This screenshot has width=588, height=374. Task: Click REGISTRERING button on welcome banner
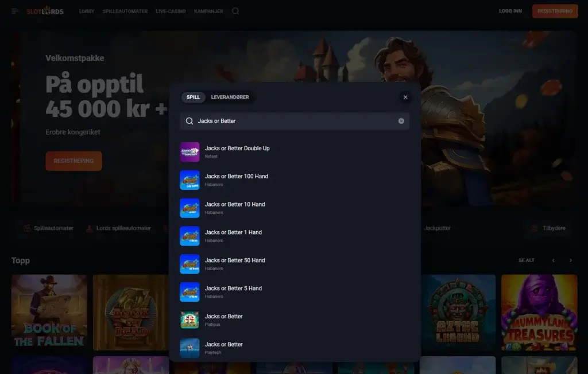click(73, 161)
